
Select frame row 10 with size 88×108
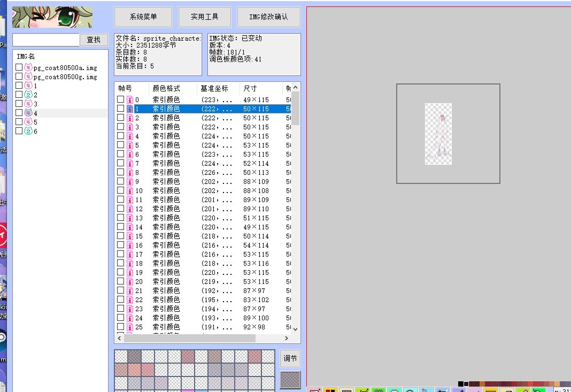(204, 190)
